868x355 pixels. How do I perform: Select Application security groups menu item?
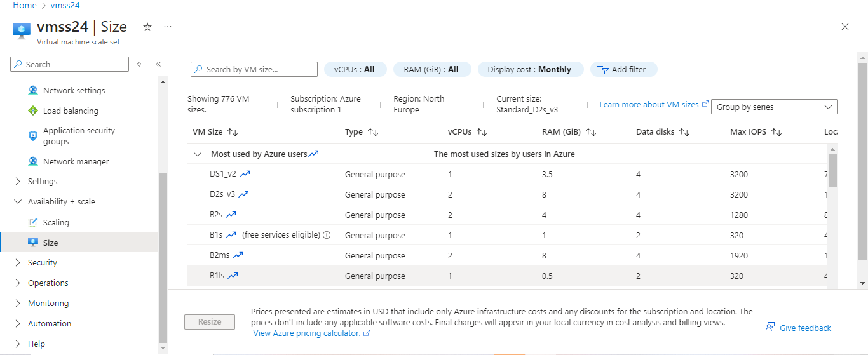[79, 136]
